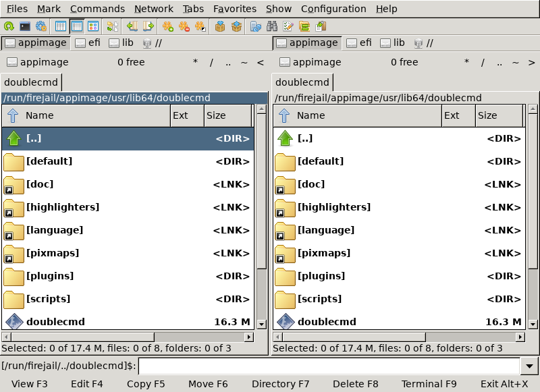Select appimage drive button on right panel

307,43
